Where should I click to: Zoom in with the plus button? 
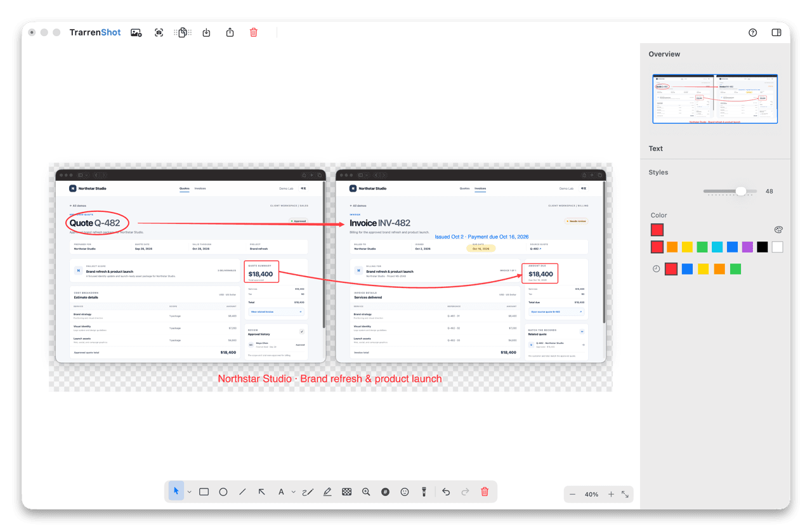(611, 494)
